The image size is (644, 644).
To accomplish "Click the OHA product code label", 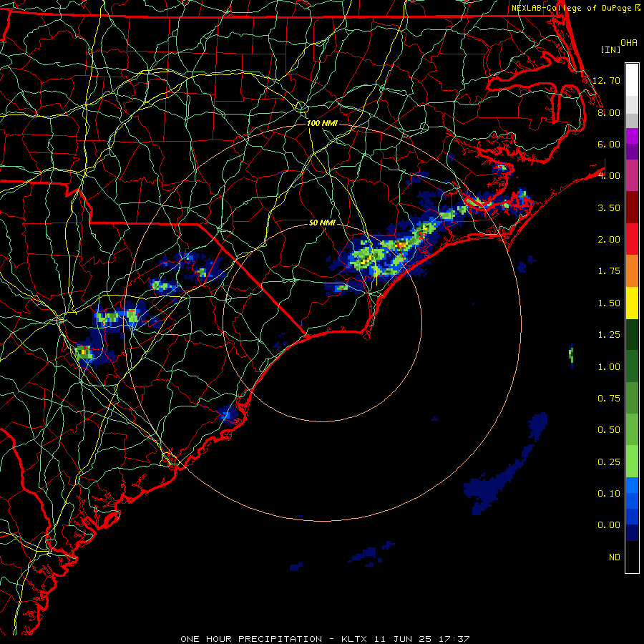I will (629, 43).
